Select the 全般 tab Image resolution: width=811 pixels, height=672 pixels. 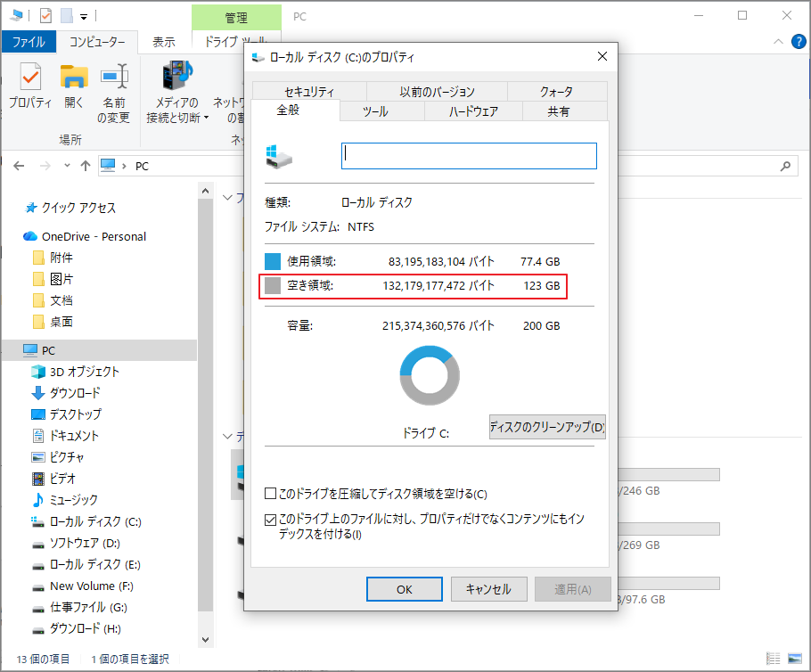(x=295, y=110)
